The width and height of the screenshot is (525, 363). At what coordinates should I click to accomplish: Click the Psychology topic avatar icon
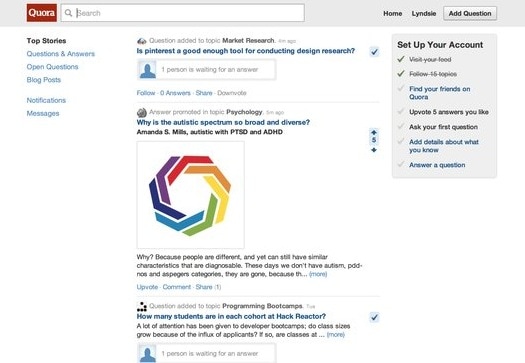[142, 112]
